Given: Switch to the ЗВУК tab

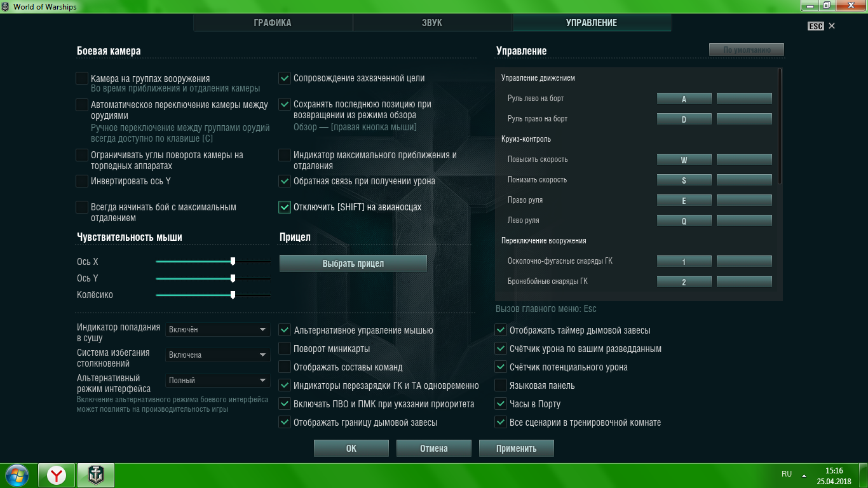Looking at the screenshot, I should (x=432, y=23).
